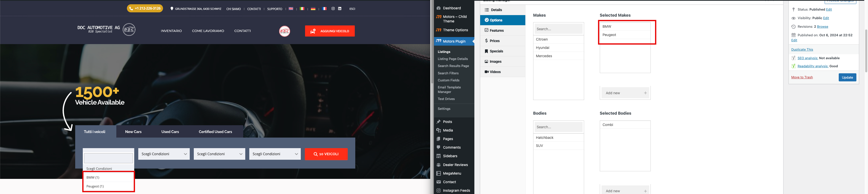The width and height of the screenshot is (868, 194).
Task: Click the Instagram Feeds icon in sidebar
Action: (x=439, y=191)
